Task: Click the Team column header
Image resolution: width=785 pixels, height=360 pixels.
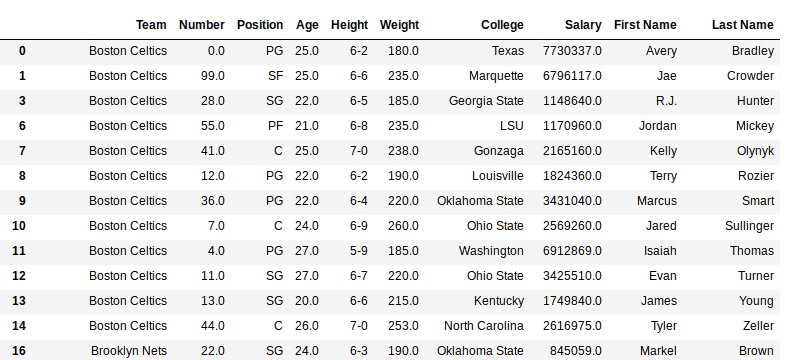Action: pyautogui.click(x=151, y=25)
